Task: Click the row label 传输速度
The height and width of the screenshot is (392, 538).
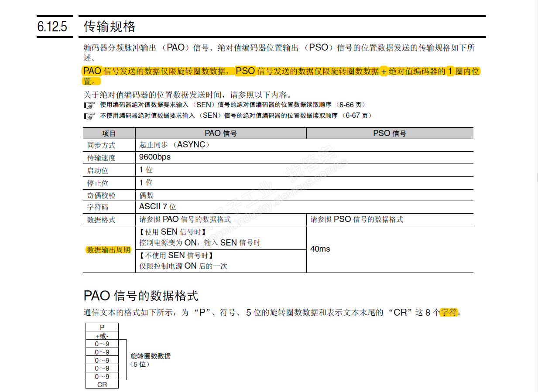Action: (101, 158)
